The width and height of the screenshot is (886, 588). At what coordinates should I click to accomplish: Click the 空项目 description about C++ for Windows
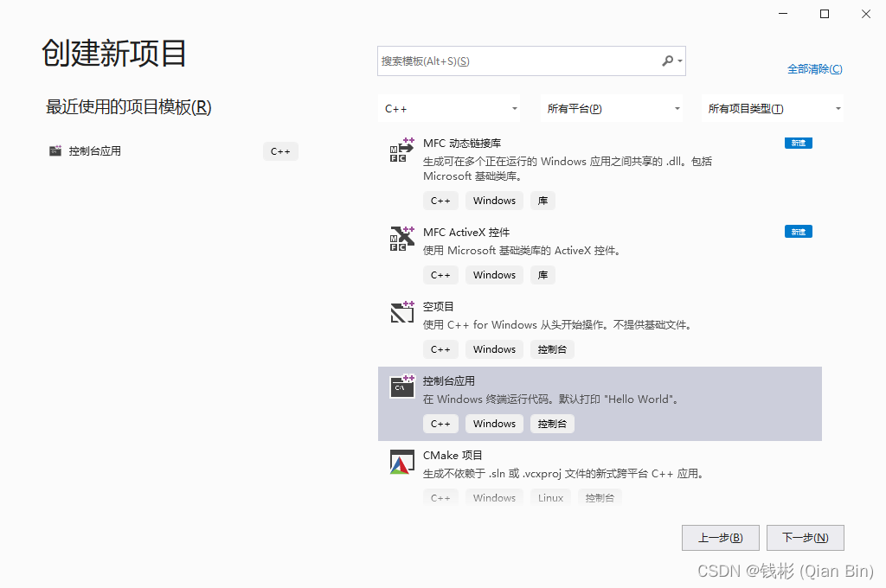[x=559, y=325]
